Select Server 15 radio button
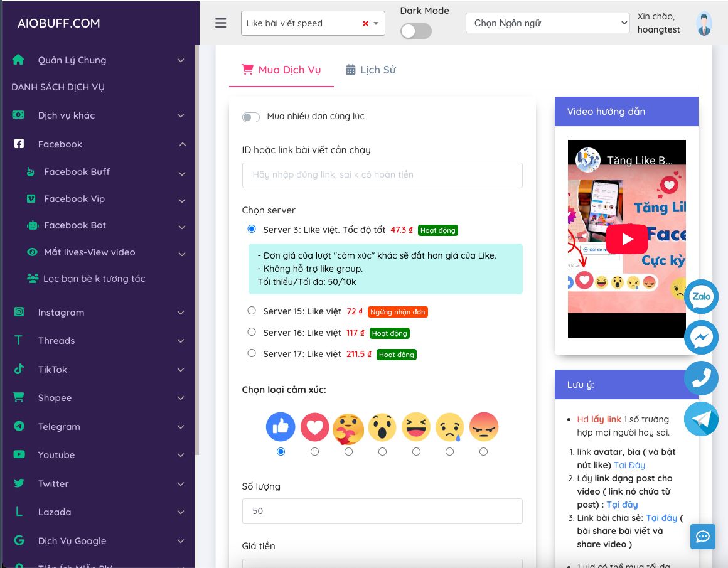Viewport: 728px width, 568px height. click(x=252, y=310)
